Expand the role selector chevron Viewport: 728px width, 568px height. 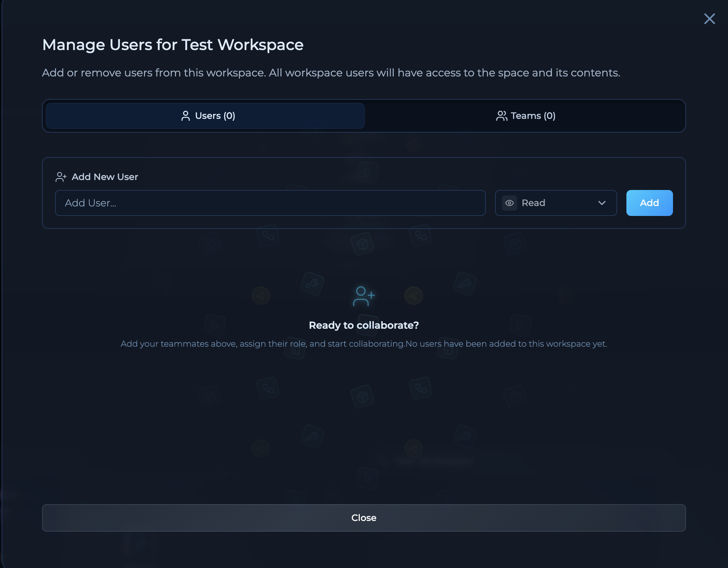(x=602, y=203)
